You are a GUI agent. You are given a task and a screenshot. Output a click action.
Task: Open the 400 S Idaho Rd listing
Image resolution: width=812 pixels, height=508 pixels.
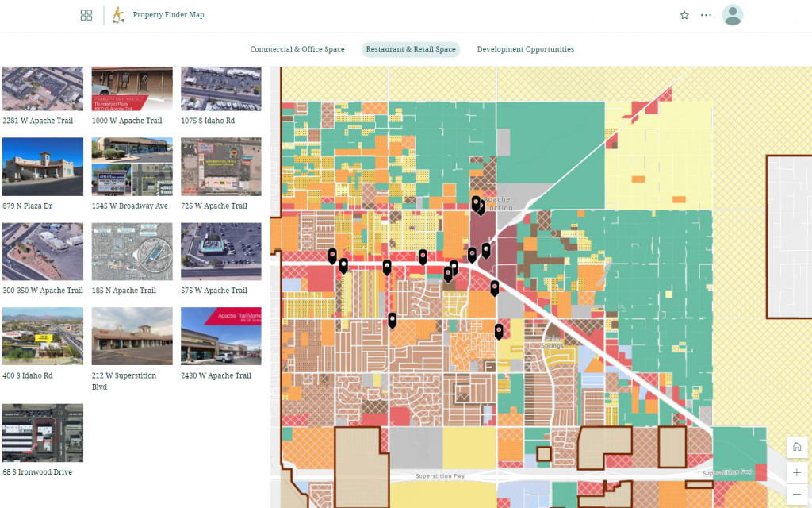pos(43,336)
